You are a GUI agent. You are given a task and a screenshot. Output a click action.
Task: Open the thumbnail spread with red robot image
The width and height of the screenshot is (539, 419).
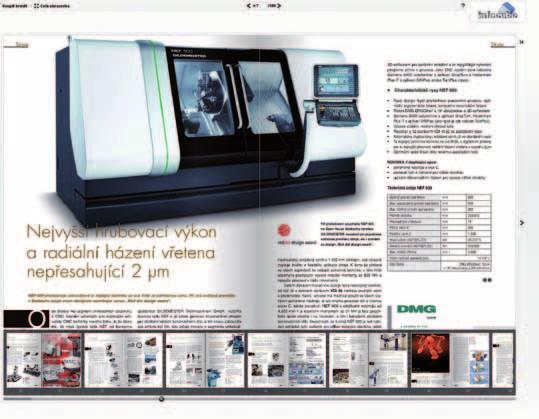point(450,361)
